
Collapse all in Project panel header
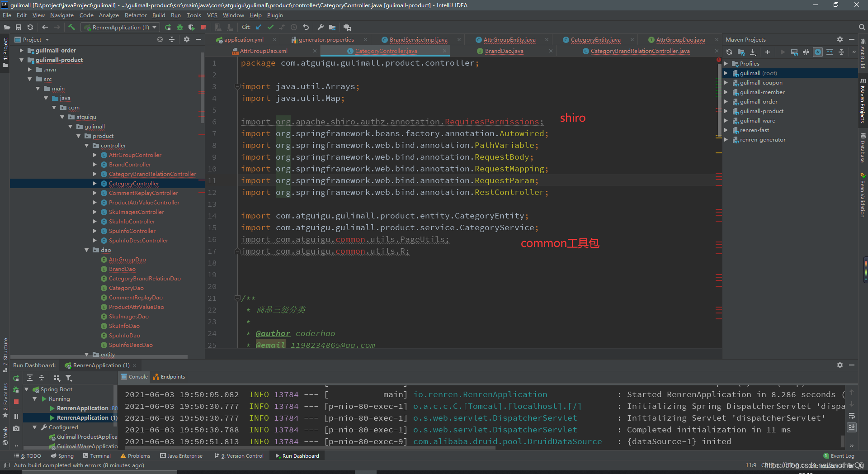tap(172, 40)
